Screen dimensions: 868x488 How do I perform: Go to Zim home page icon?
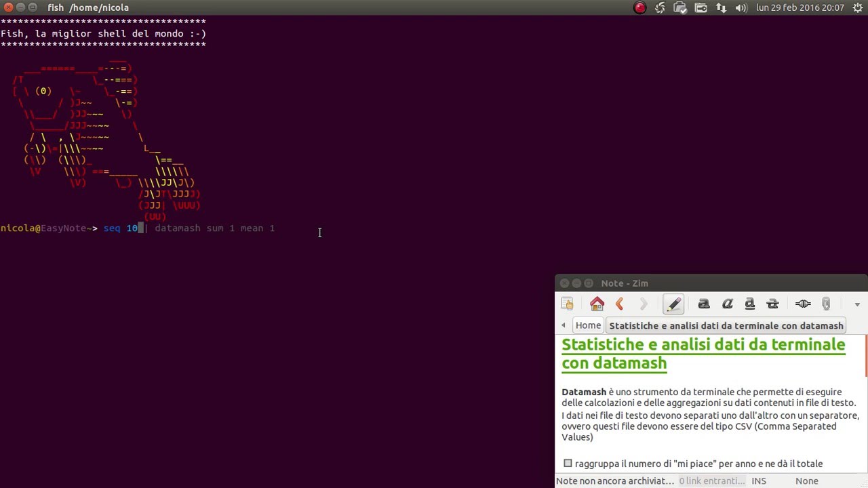click(597, 304)
